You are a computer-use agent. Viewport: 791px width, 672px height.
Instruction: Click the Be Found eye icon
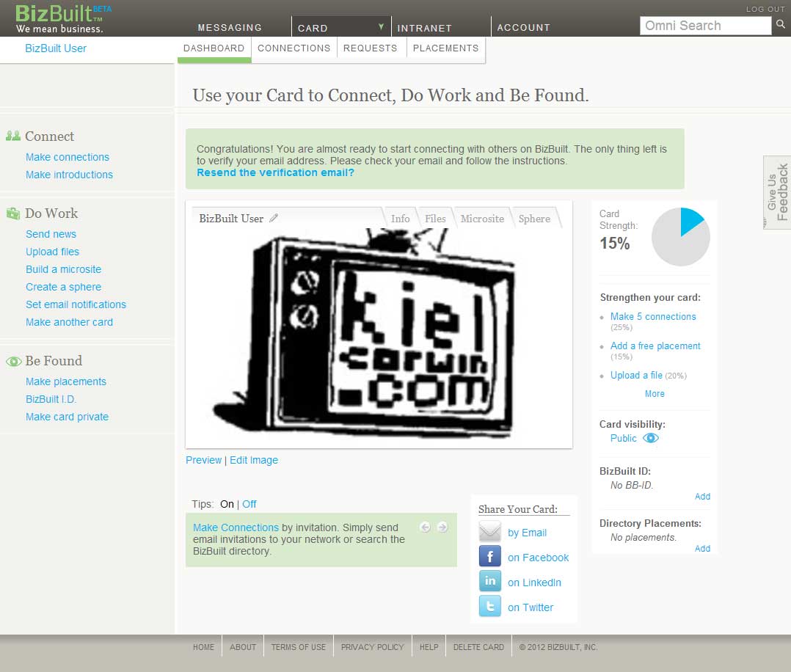14,361
